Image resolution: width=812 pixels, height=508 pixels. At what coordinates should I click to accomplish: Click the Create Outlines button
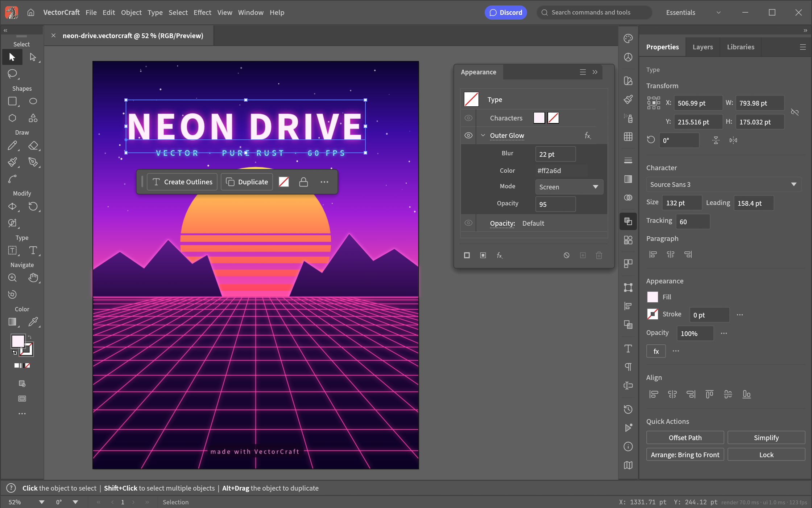tap(182, 182)
